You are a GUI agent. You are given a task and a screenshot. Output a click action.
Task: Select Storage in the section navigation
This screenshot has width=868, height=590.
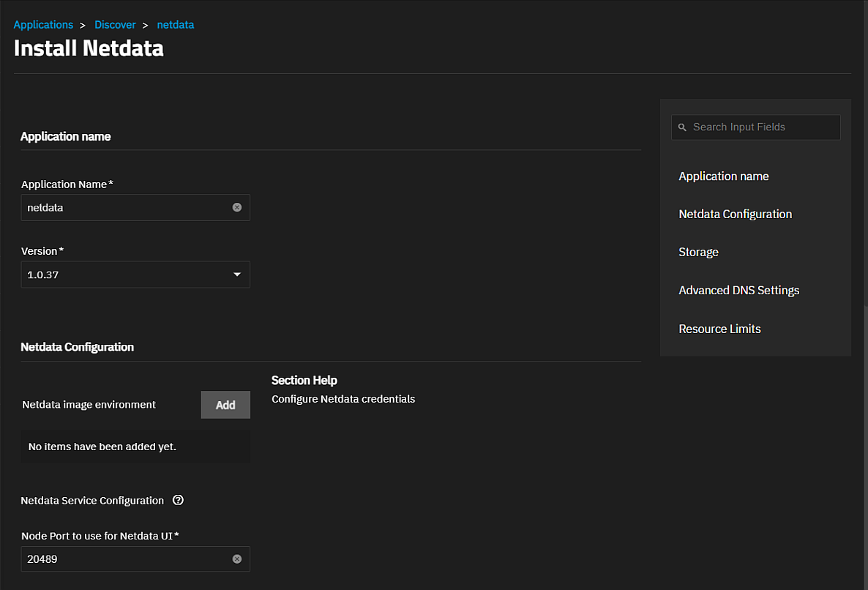698,253
